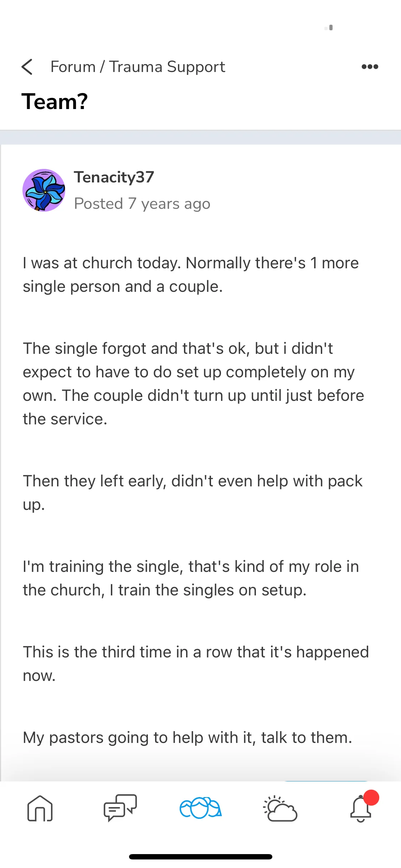View Tenacity37's pinwheel avatar
This screenshot has height=868, width=401.
coord(44,190)
